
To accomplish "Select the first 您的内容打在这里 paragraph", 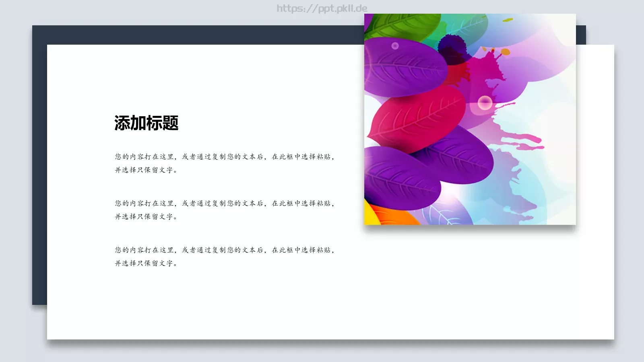I will click(x=225, y=163).
